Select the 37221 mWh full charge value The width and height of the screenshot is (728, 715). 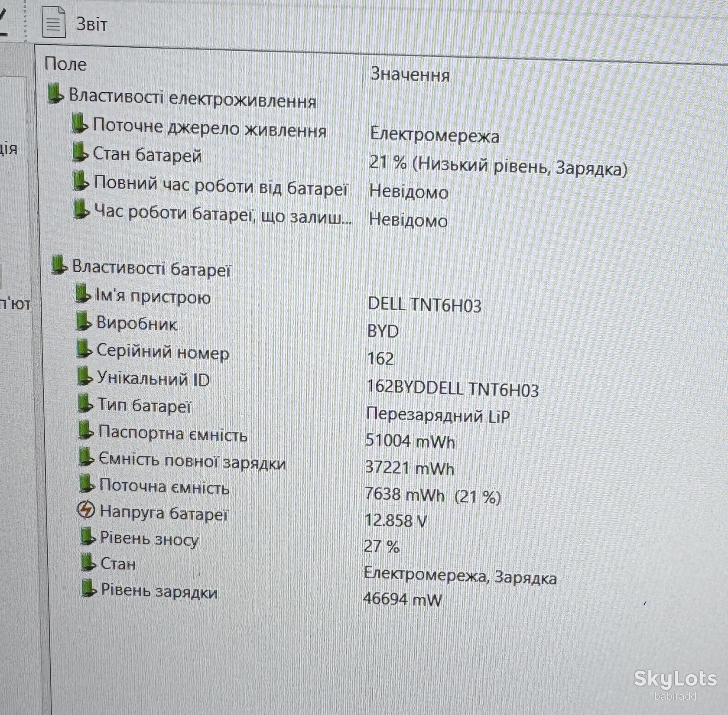point(409,468)
